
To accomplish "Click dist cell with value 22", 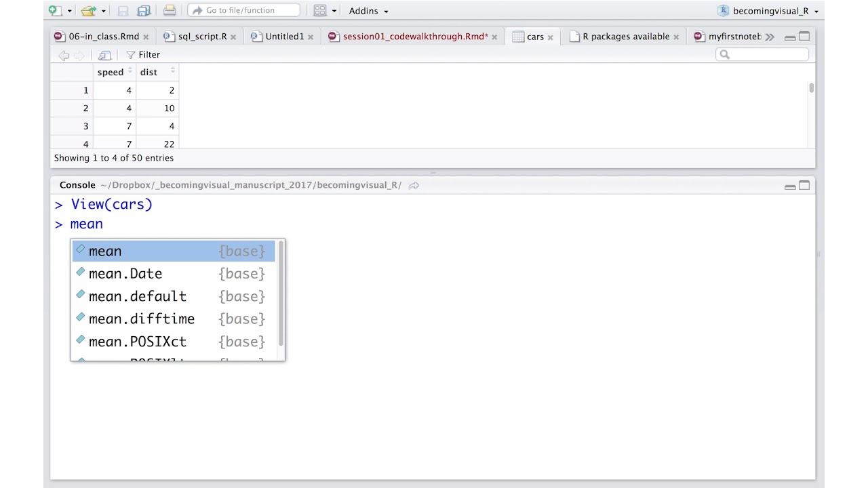I will [x=157, y=144].
